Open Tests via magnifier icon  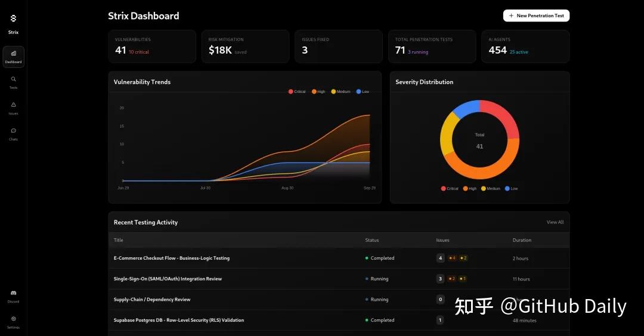tap(13, 79)
